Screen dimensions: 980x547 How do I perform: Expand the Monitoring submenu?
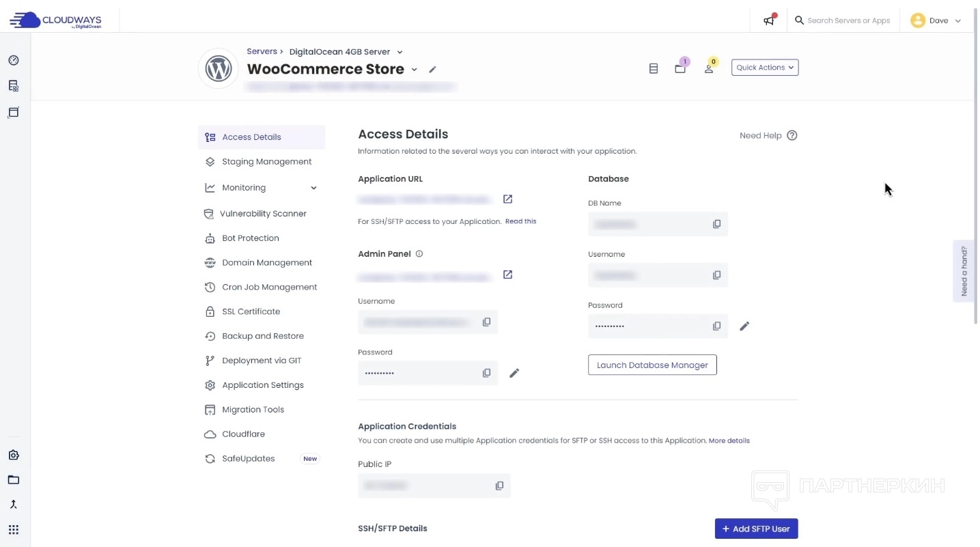(x=313, y=188)
